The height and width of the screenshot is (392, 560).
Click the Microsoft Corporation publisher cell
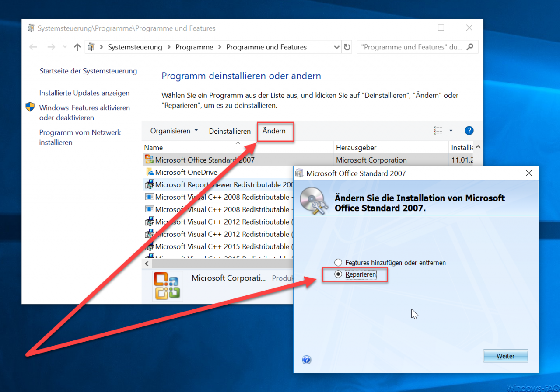pos(371,160)
